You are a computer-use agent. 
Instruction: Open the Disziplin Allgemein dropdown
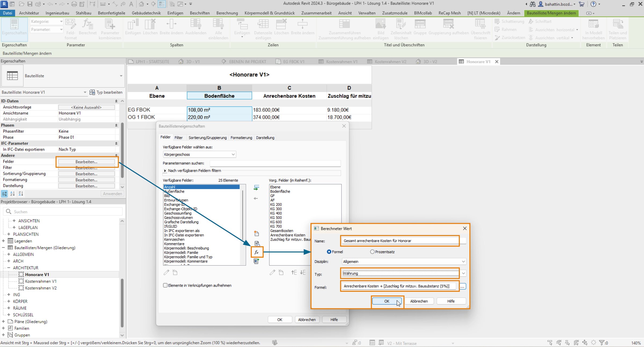click(x=404, y=261)
